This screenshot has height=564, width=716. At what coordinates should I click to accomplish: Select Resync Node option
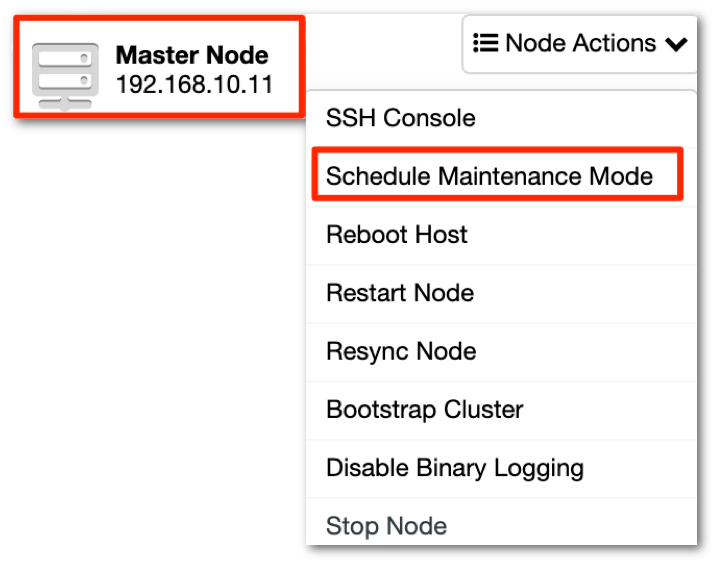[x=501, y=352]
